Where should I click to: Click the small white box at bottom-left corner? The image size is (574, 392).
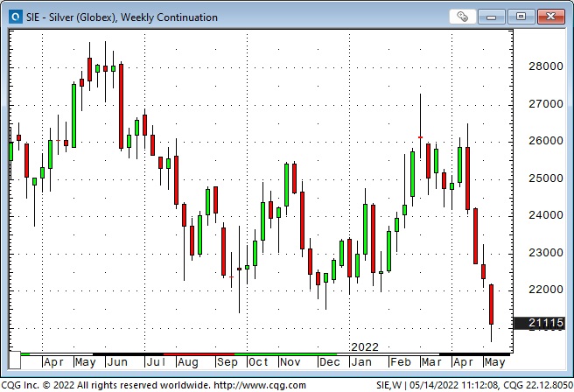pyautogui.click(x=15, y=360)
